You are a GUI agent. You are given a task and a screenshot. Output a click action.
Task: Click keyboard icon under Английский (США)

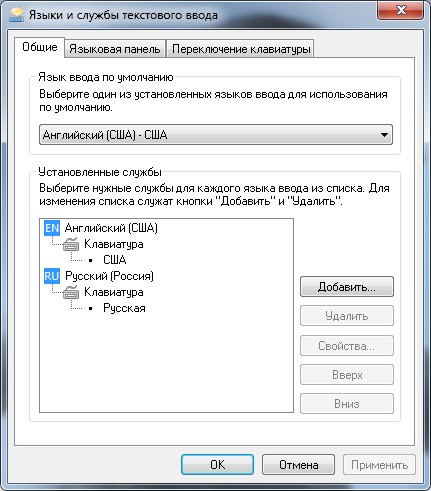(x=71, y=244)
